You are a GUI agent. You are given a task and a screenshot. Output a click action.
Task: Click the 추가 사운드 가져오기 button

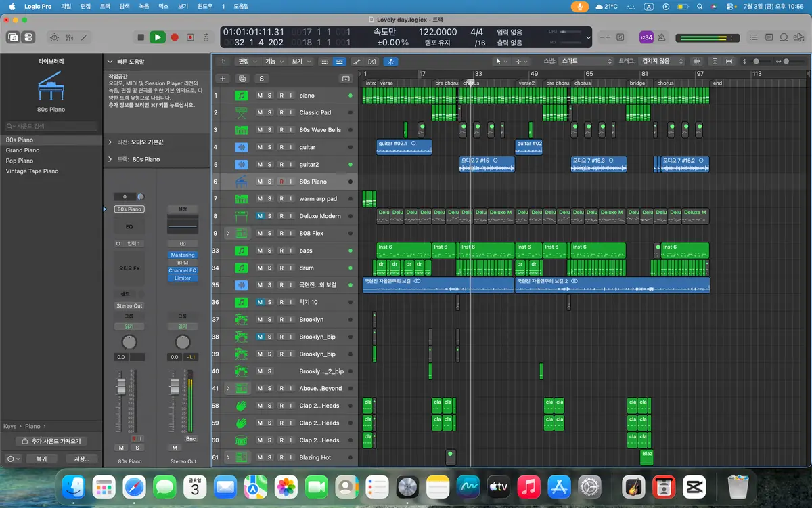51,441
